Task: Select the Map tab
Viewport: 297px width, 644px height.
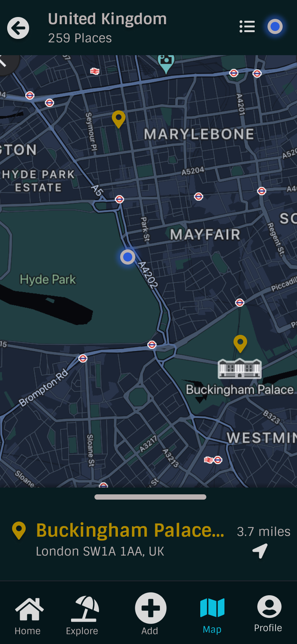Action: point(212,616)
